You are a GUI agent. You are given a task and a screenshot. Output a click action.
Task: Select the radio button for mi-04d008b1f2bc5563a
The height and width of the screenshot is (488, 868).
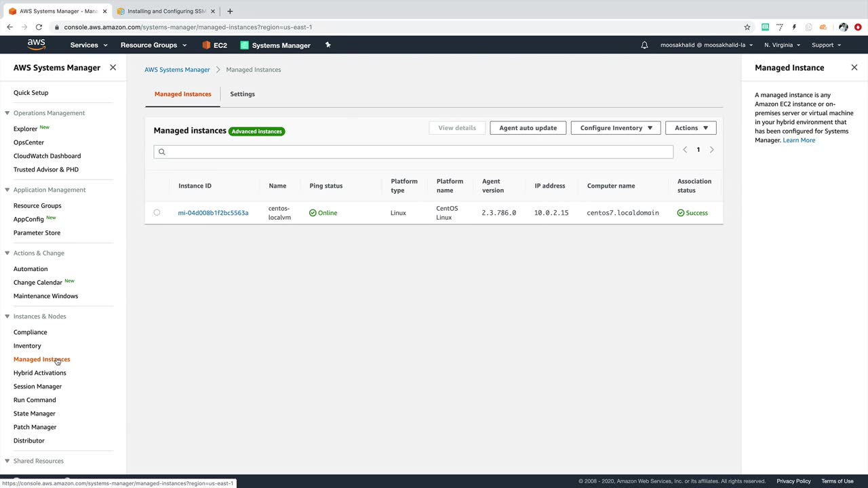point(157,213)
